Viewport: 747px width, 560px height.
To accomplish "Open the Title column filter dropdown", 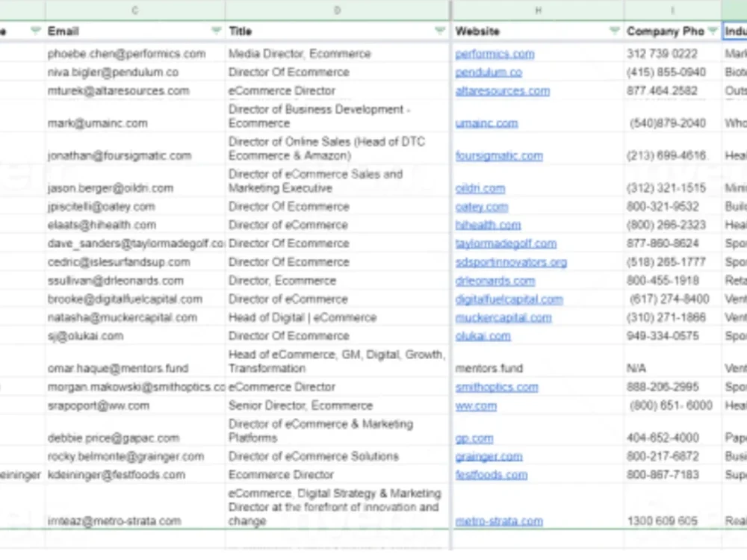I will 440,31.
